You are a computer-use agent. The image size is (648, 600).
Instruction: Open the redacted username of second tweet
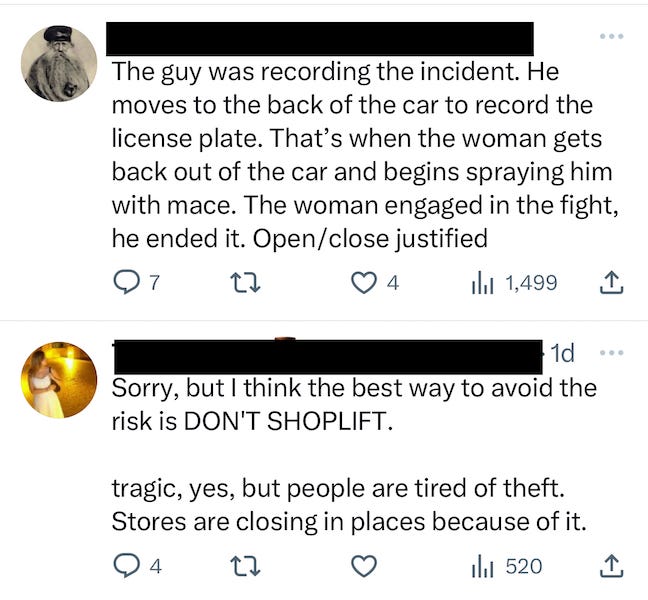[328, 357]
